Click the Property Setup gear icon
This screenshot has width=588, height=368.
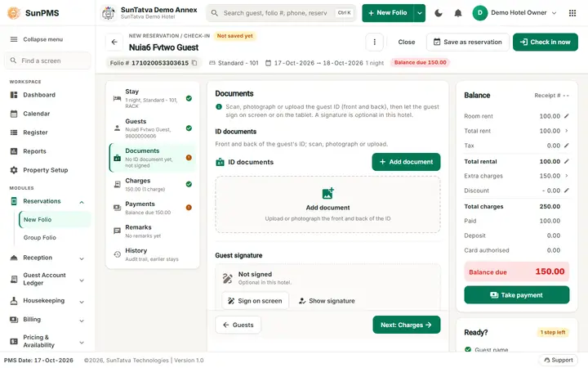click(x=14, y=170)
